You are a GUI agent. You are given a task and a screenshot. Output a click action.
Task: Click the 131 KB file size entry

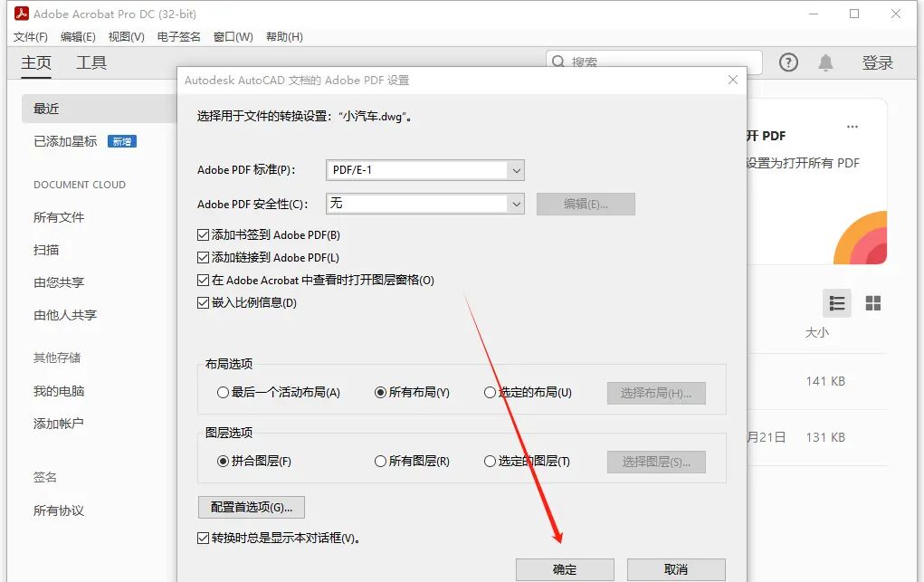pyautogui.click(x=825, y=437)
